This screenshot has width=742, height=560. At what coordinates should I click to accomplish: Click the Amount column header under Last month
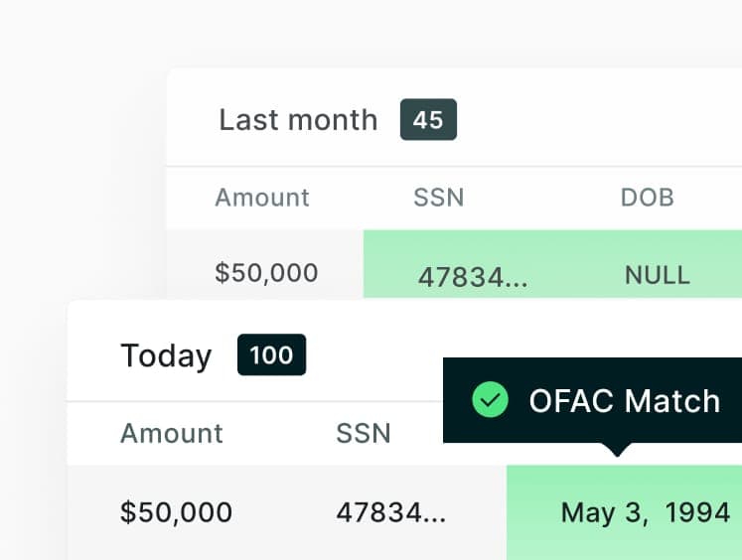tap(262, 198)
